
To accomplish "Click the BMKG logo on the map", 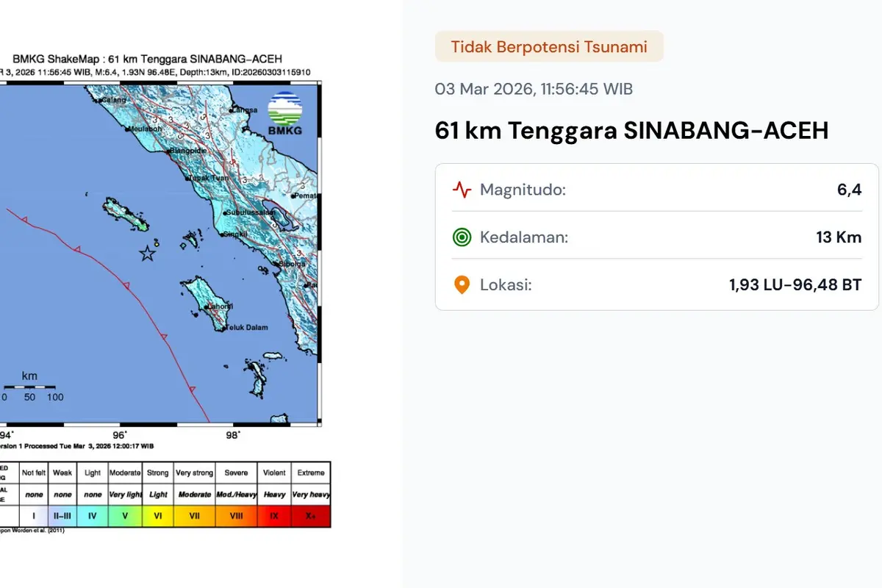I will [285, 113].
